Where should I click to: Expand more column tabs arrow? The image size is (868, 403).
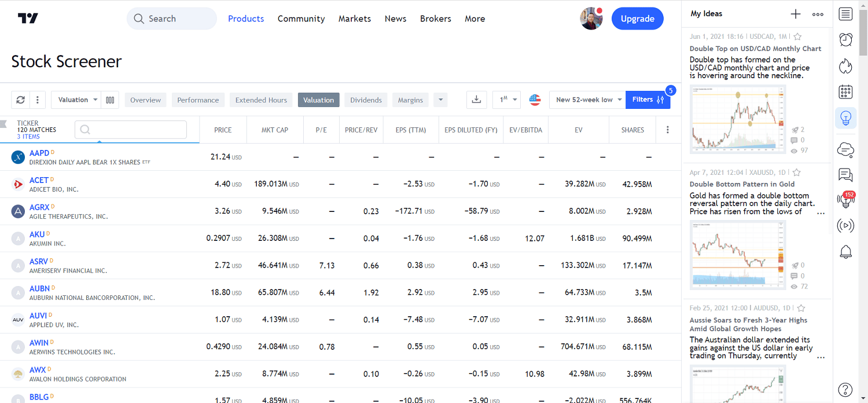[440, 100]
